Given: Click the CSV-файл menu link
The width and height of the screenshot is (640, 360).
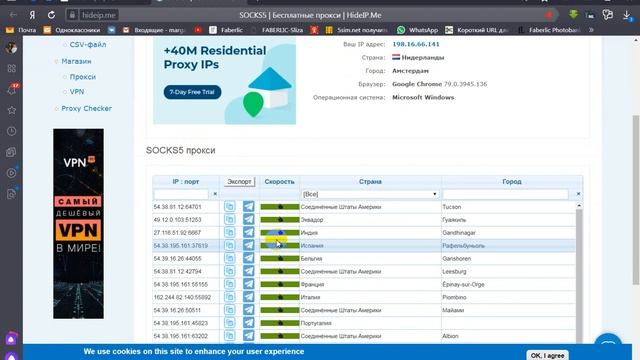Looking at the screenshot, I should [x=88, y=44].
